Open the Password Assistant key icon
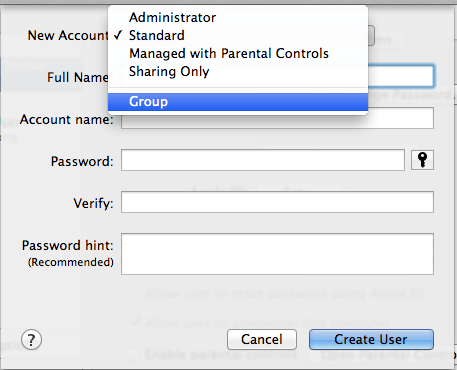The height and width of the screenshot is (370, 457). tap(422, 160)
